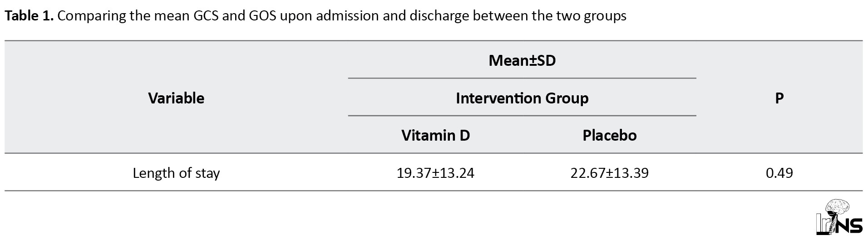The width and height of the screenshot is (868, 240).
Task: Click 'two groups' at the caption end
Action: pos(591,16)
